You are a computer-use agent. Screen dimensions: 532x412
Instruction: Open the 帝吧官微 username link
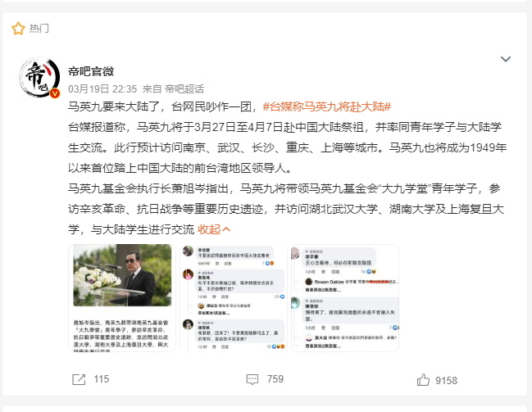pyautogui.click(x=91, y=71)
